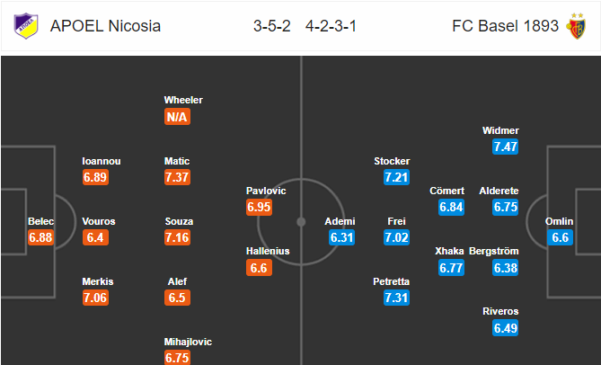Select Riveros's 6.49 rating badge
Screen dimensions: 601x365
pyautogui.click(x=505, y=328)
